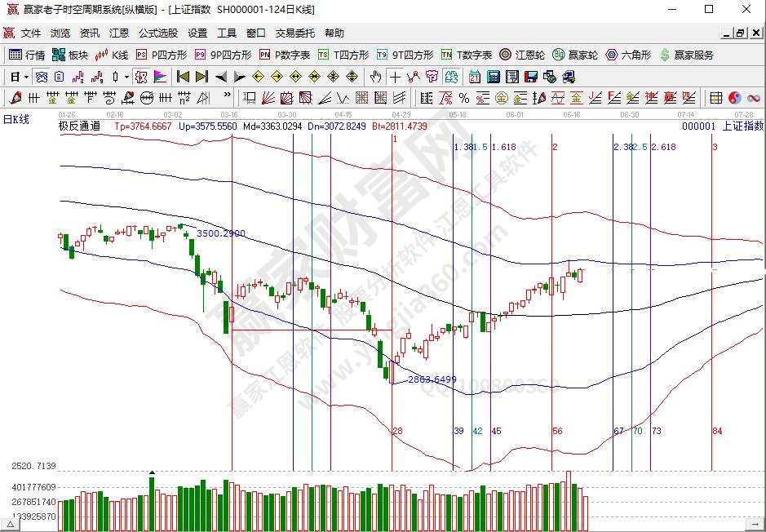Expand the candlestick style dropdown arrow
766x532 pixels.
126,77
